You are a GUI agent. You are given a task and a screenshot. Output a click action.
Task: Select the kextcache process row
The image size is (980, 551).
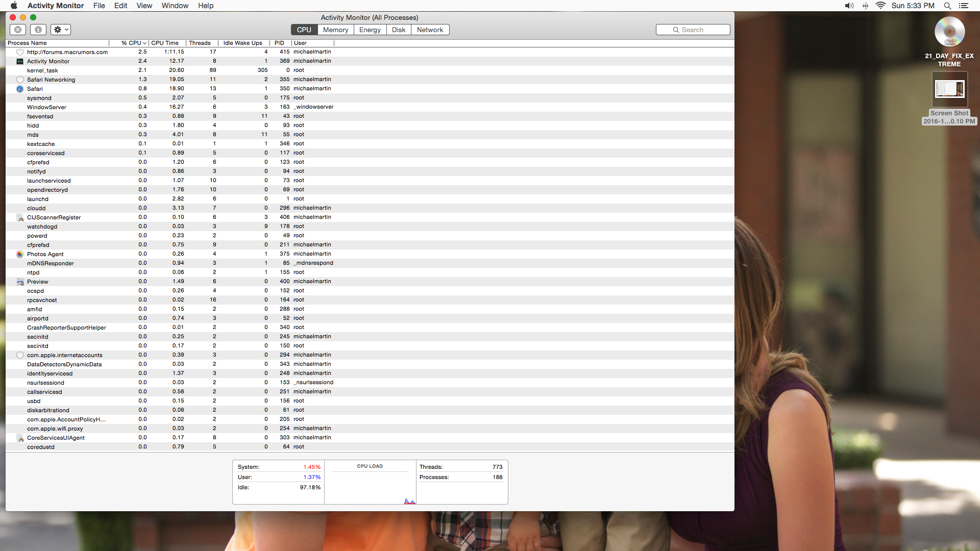pos(370,144)
